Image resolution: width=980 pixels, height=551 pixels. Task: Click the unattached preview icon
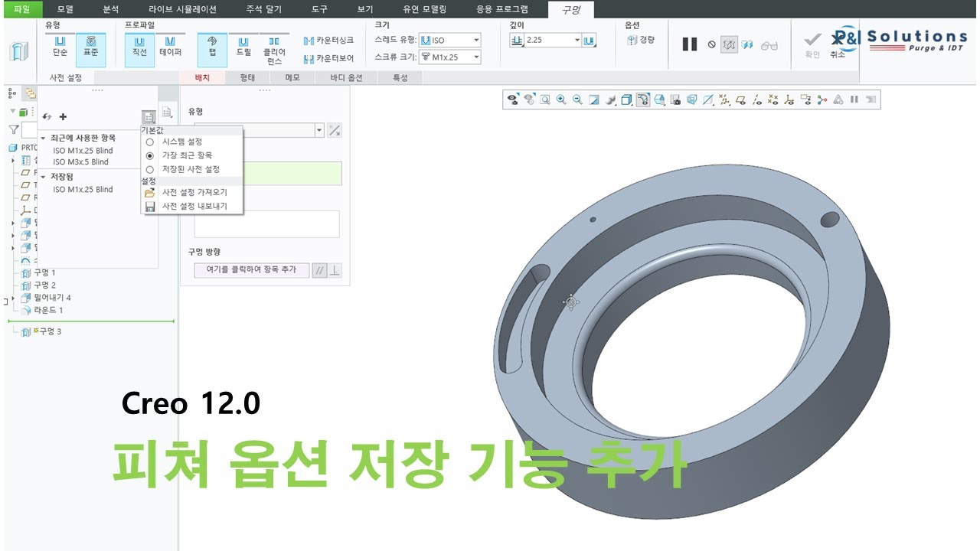(x=747, y=44)
